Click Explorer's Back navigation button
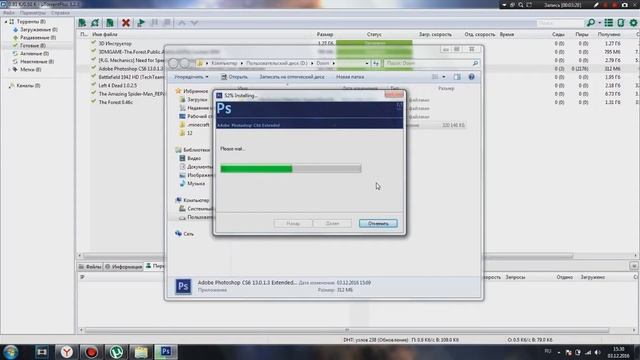 (x=173, y=63)
